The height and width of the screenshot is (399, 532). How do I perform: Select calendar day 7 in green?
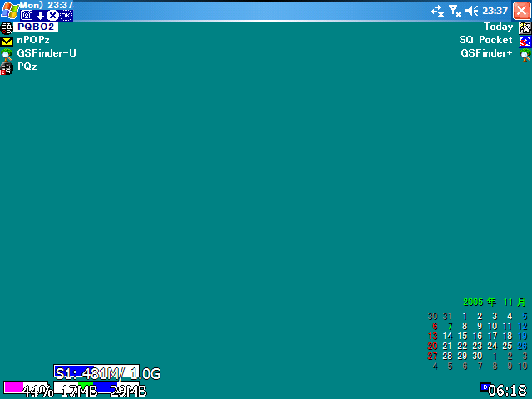450,327
